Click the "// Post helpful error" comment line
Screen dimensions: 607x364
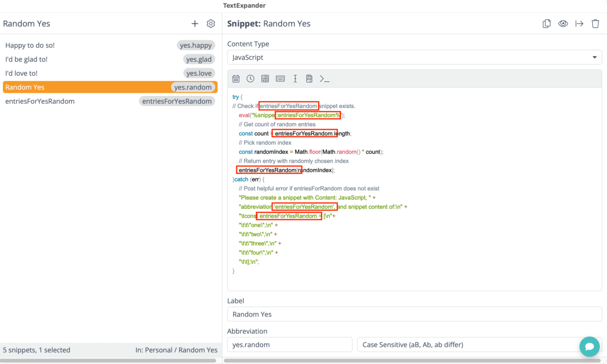pyautogui.click(x=309, y=188)
